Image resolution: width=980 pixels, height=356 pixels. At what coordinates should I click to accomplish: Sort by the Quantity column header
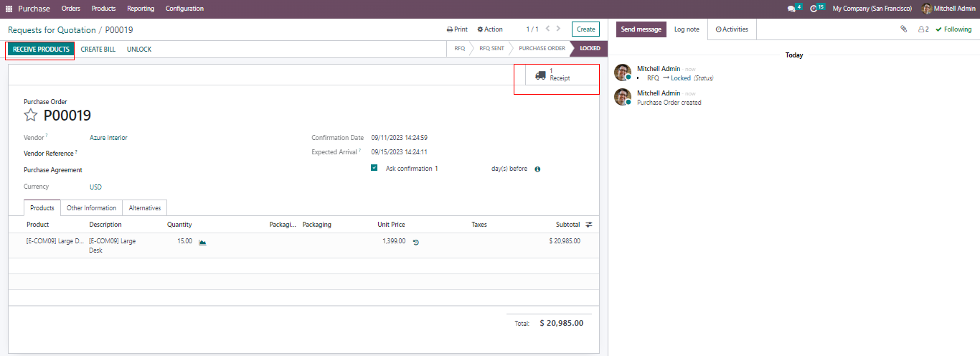click(179, 225)
